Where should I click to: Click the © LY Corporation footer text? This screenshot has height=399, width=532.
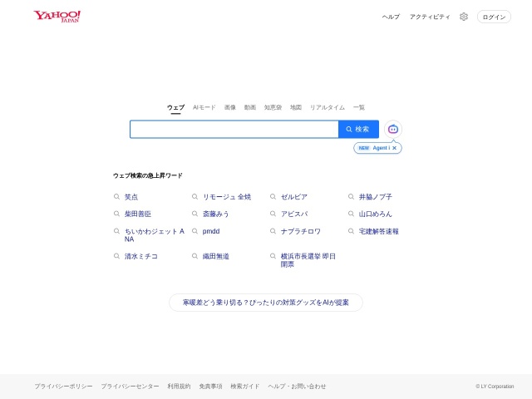(495, 386)
